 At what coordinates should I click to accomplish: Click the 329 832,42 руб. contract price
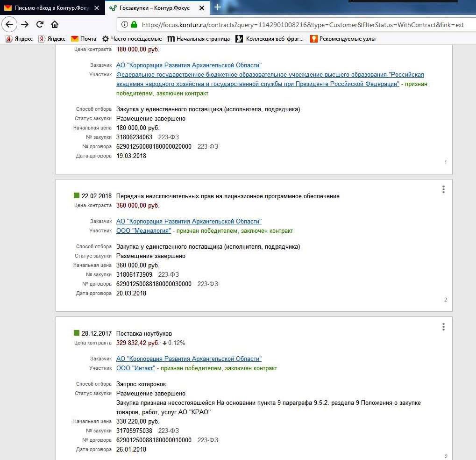138,343
